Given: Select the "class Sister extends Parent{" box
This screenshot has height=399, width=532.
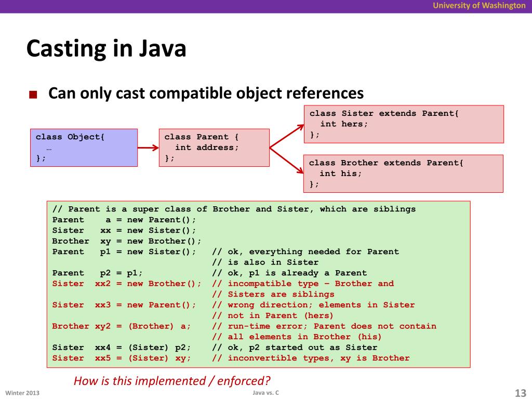Looking at the screenshot, I should coord(404,124).
